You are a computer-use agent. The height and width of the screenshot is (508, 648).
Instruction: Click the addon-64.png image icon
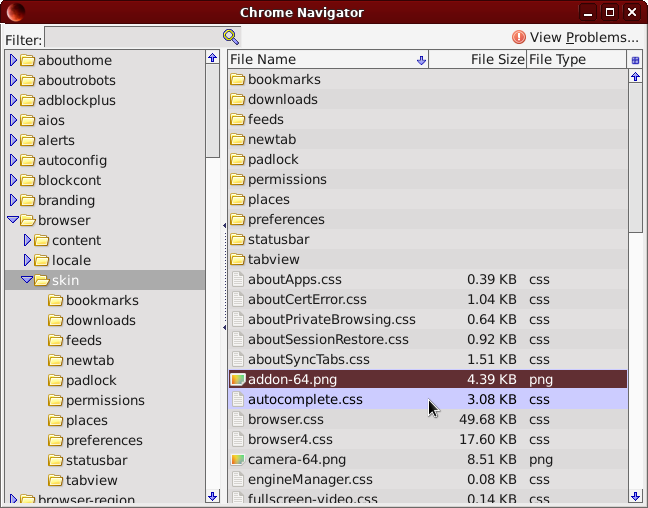pyautogui.click(x=238, y=379)
